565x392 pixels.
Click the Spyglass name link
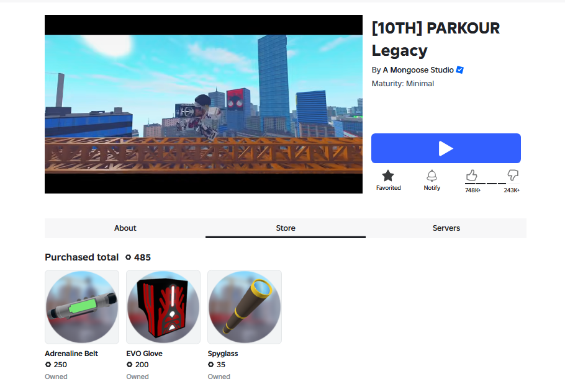tap(223, 354)
